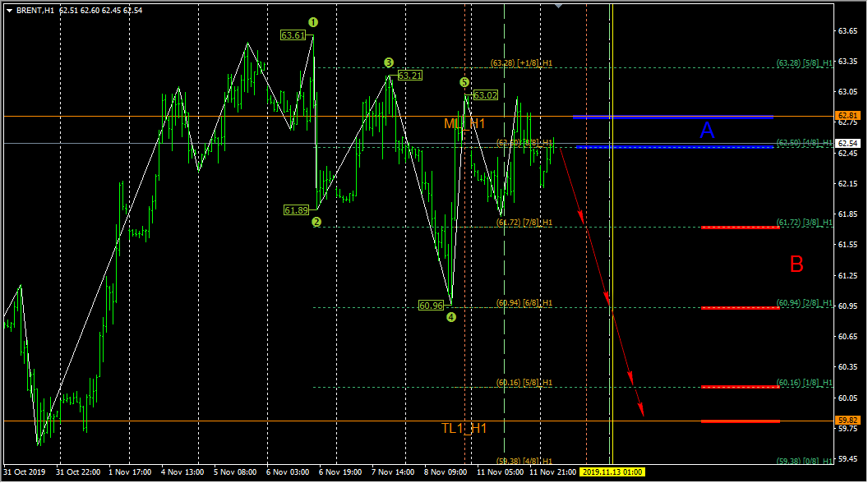Image resolution: width=868 pixels, height=483 pixels.
Task: Click the 60.96 wave price label
Action: tap(432, 306)
